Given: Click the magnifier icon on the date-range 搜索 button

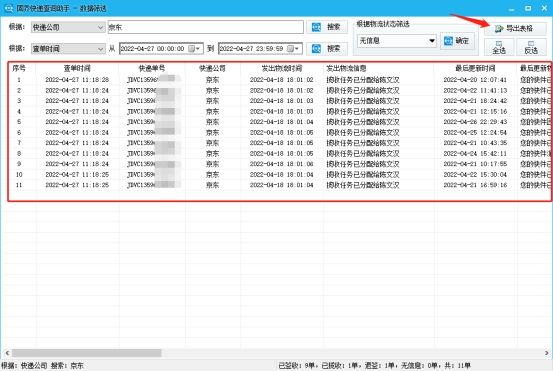Looking at the screenshot, I should (316, 48).
